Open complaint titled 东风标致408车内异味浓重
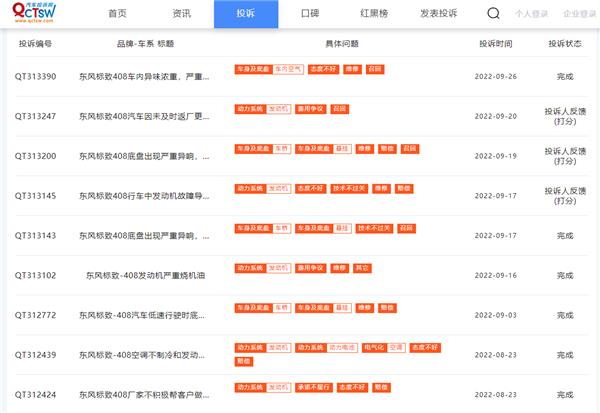The image size is (600, 413). [x=144, y=77]
